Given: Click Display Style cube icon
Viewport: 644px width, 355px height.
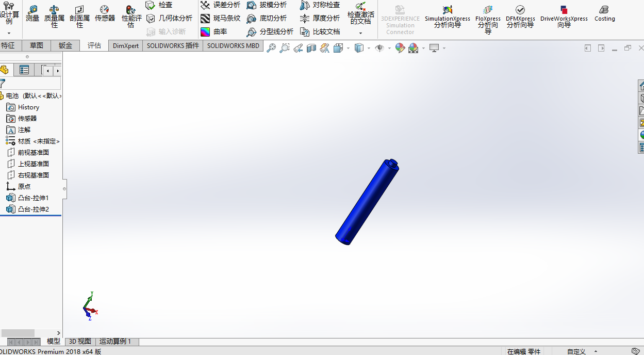Looking at the screenshot, I should 359,48.
